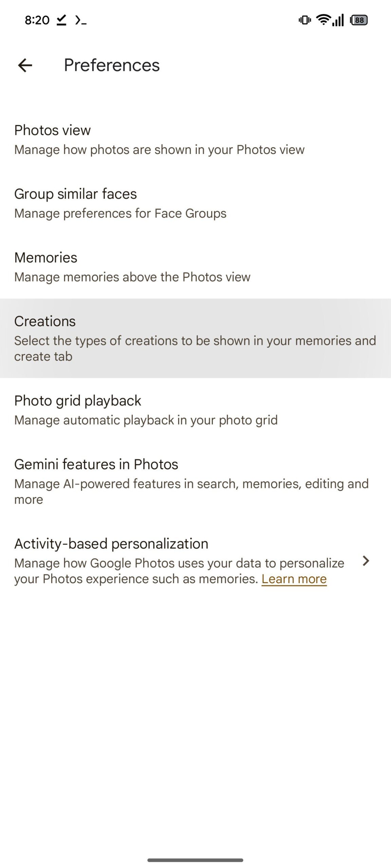
Task: Tap the clock showing 8:20
Action: tap(37, 20)
